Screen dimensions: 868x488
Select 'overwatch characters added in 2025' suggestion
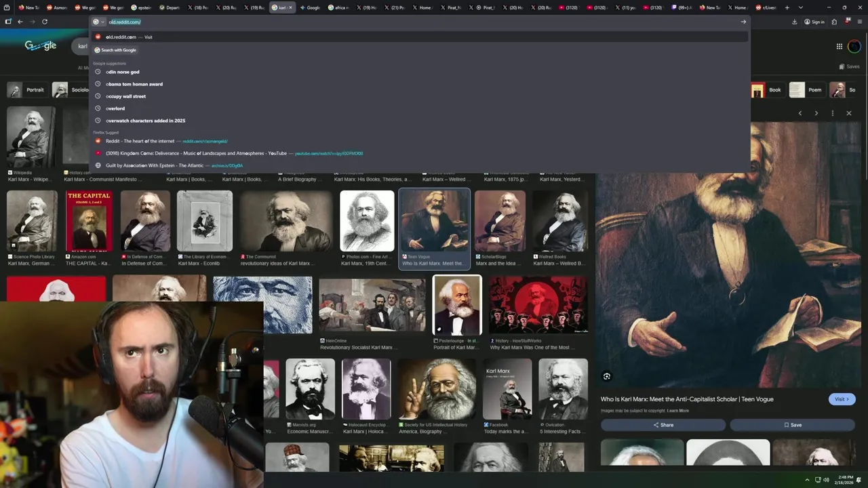[419, 121]
